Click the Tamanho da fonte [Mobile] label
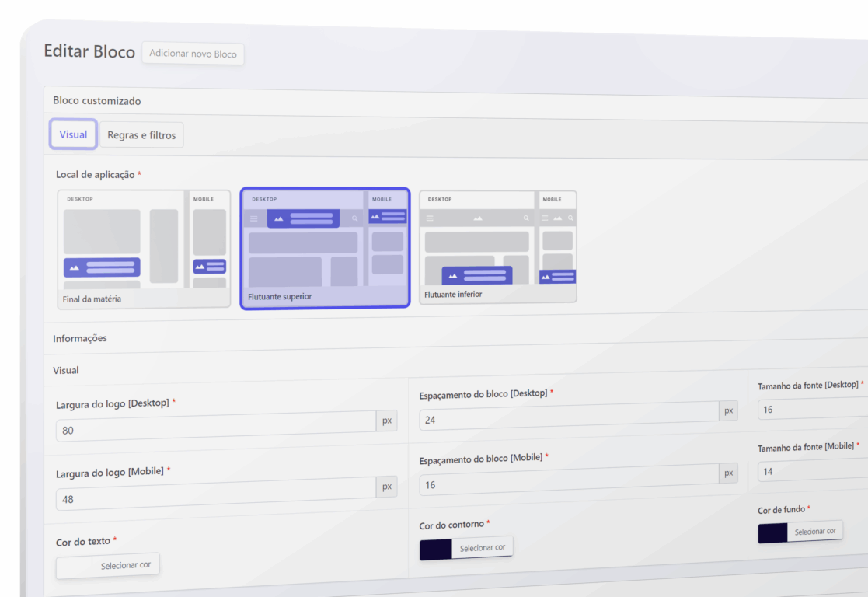 pyautogui.click(x=806, y=447)
